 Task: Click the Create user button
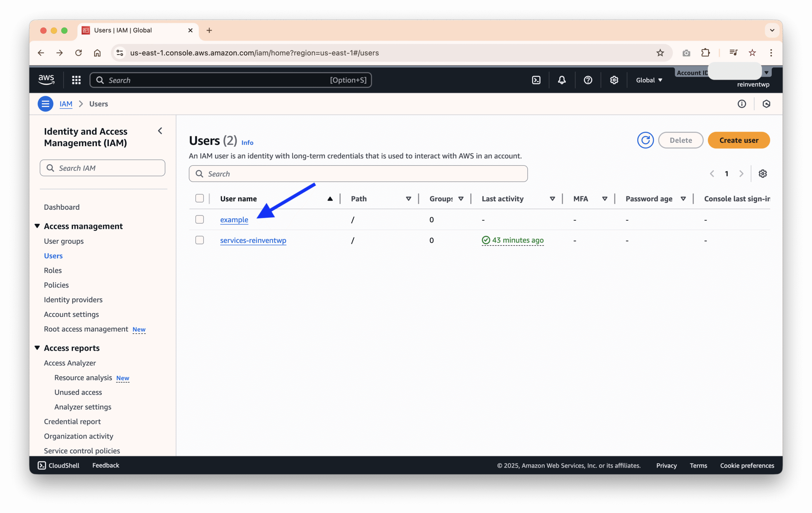point(738,140)
